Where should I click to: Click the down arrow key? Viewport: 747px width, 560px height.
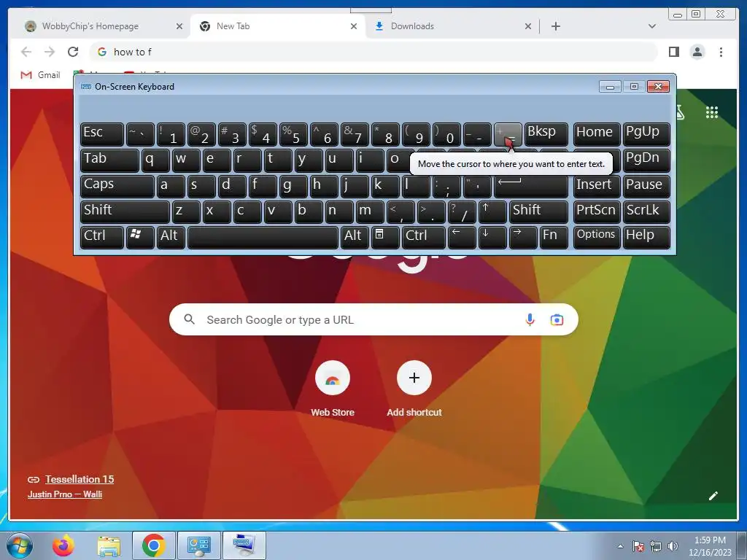[x=492, y=237]
